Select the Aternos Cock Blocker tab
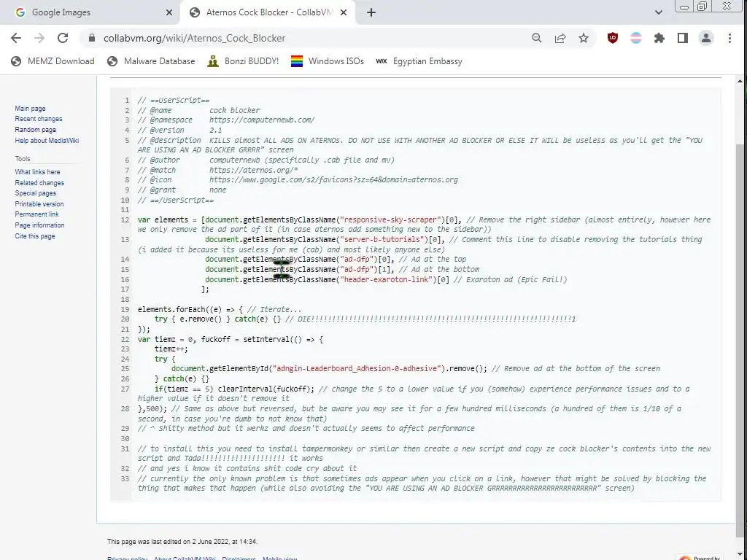Screen dimensions: 747x560 click(268, 12)
